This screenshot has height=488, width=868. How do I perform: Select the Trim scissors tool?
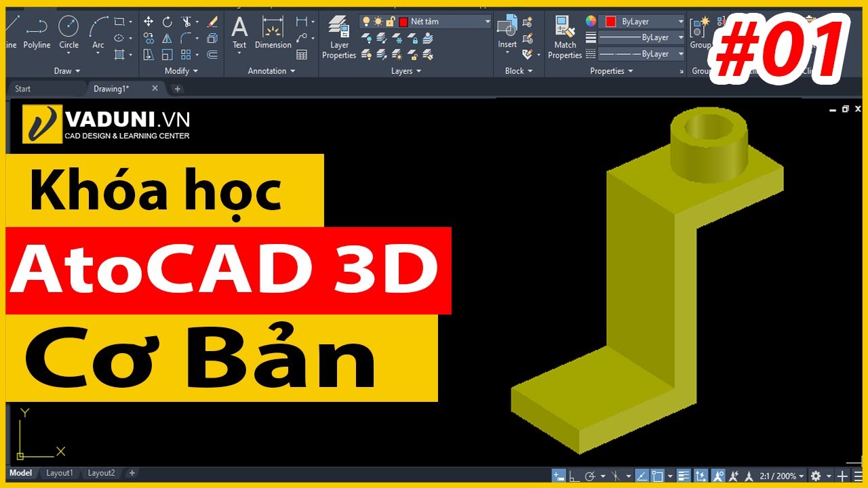(186, 22)
